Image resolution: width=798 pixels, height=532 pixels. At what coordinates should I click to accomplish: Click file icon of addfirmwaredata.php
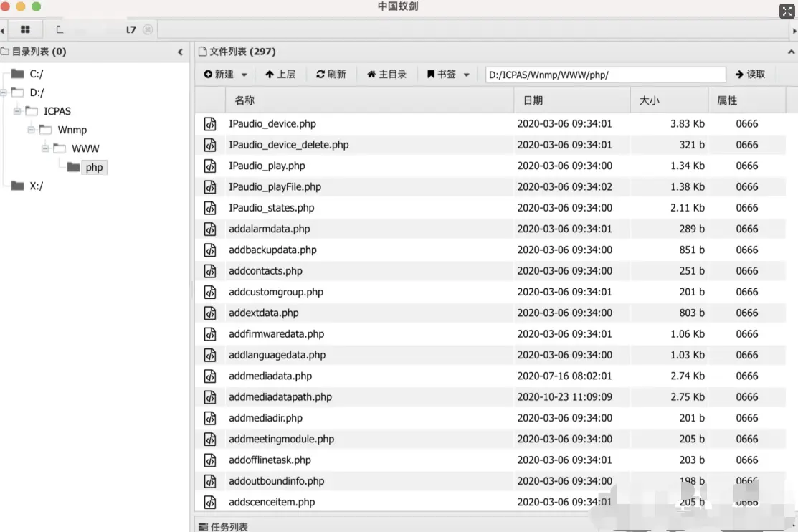click(210, 334)
